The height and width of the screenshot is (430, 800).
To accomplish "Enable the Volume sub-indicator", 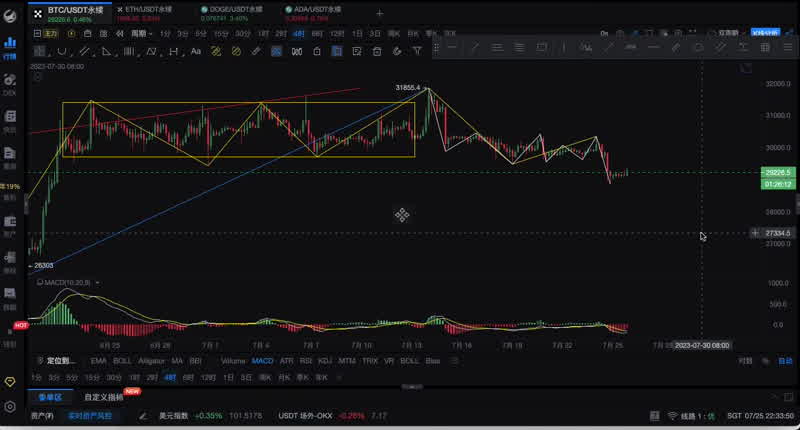I will (x=232, y=361).
